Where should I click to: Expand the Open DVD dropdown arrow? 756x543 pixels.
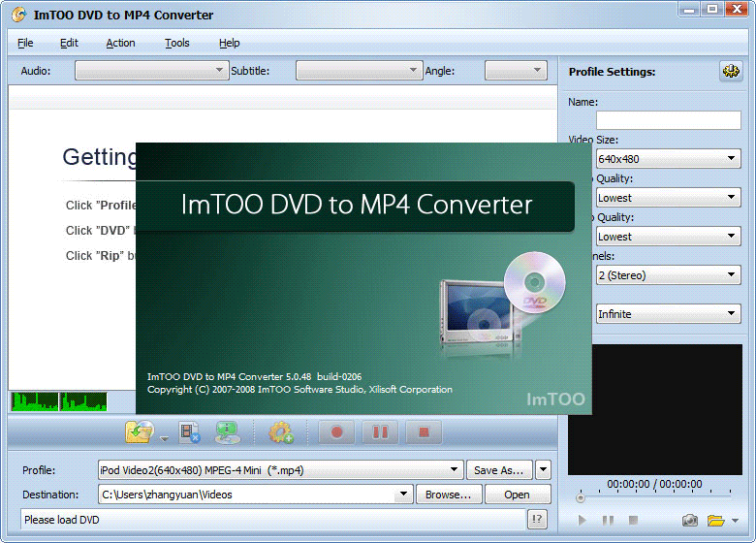click(165, 439)
